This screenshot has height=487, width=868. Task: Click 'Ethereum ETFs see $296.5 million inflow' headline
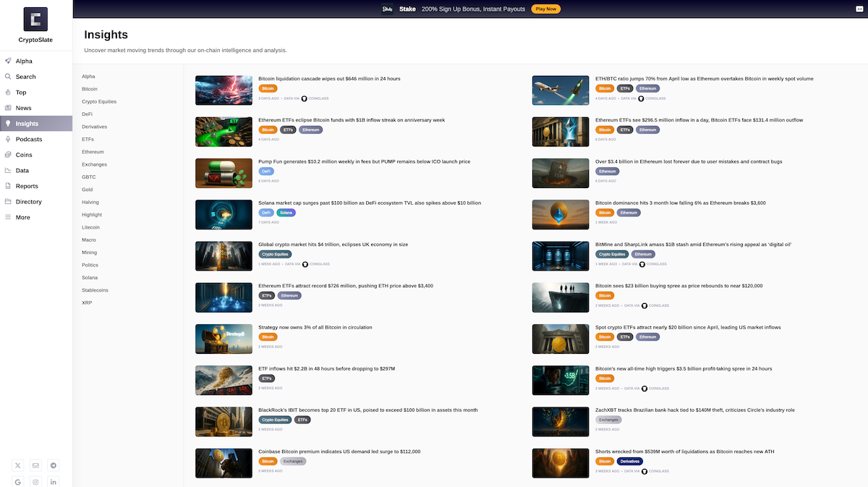point(700,120)
